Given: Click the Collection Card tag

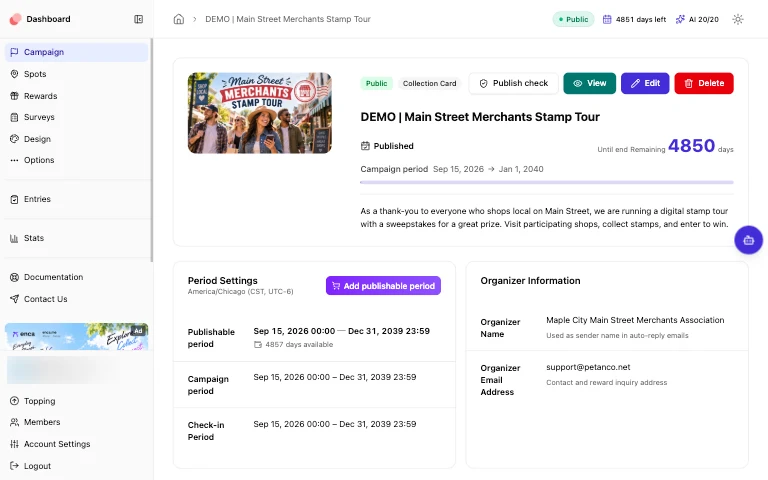Looking at the screenshot, I should (430, 83).
